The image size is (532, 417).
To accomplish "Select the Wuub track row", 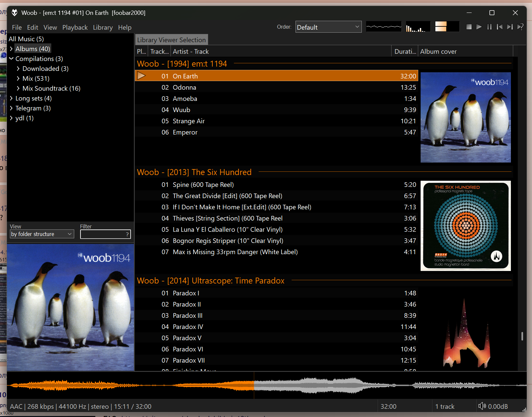I will tap(276, 110).
